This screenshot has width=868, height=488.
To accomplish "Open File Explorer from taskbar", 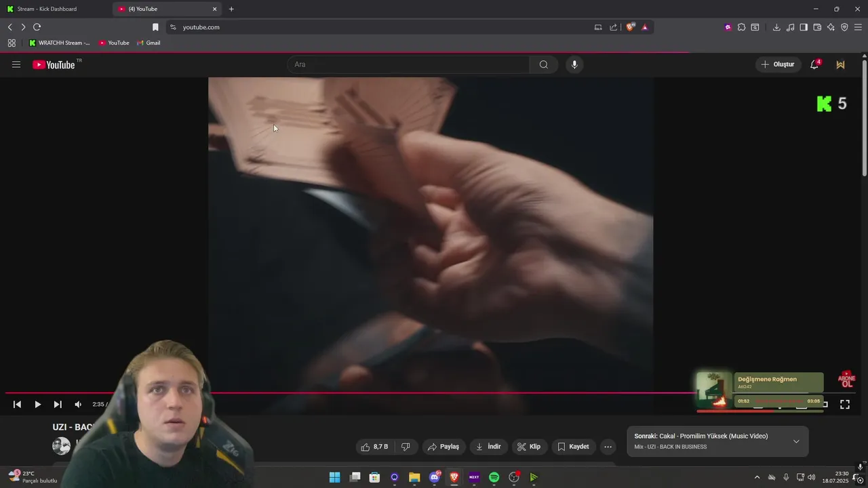I will pos(414,477).
